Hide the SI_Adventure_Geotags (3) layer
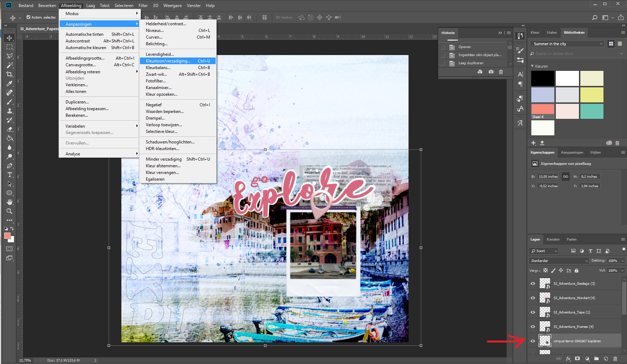Screen dimensions: 627x364 pos(533,284)
